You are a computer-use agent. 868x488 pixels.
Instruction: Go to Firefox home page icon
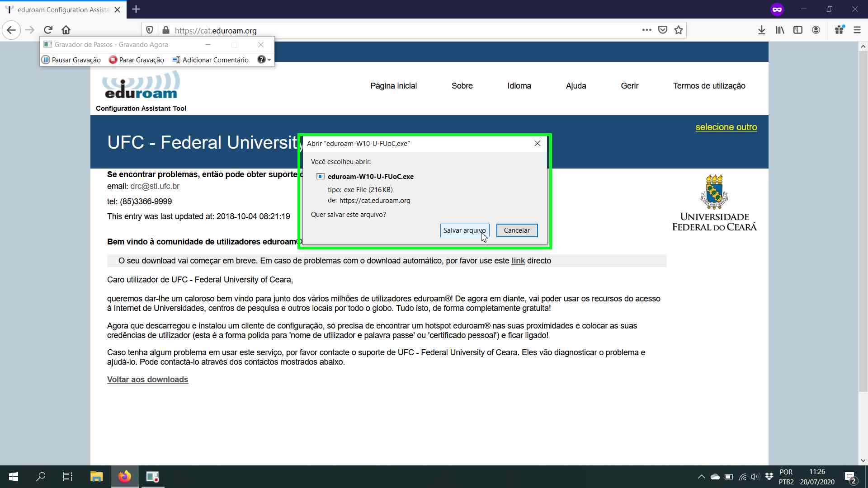66,30
